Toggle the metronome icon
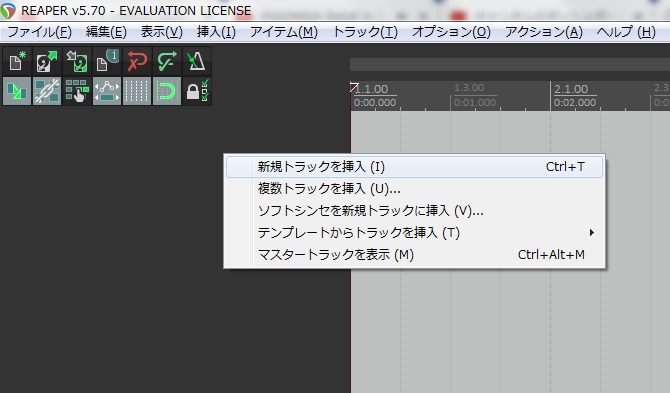The width and height of the screenshot is (670, 393). click(197, 61)
